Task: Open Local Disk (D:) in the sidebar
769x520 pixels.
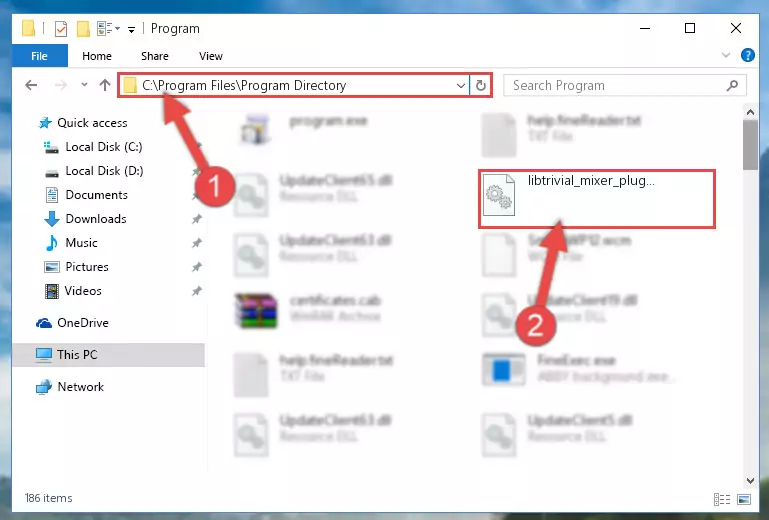Action: tap(104, 171)
